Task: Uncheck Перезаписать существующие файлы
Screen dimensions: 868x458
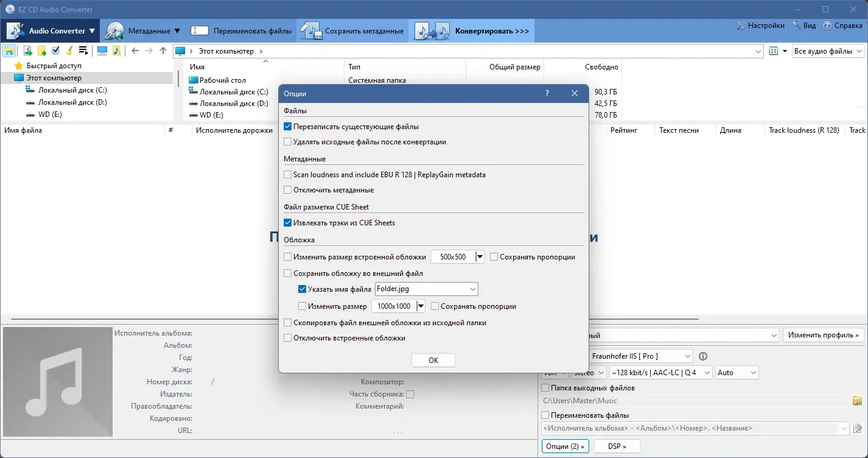Action: (288, 127)
